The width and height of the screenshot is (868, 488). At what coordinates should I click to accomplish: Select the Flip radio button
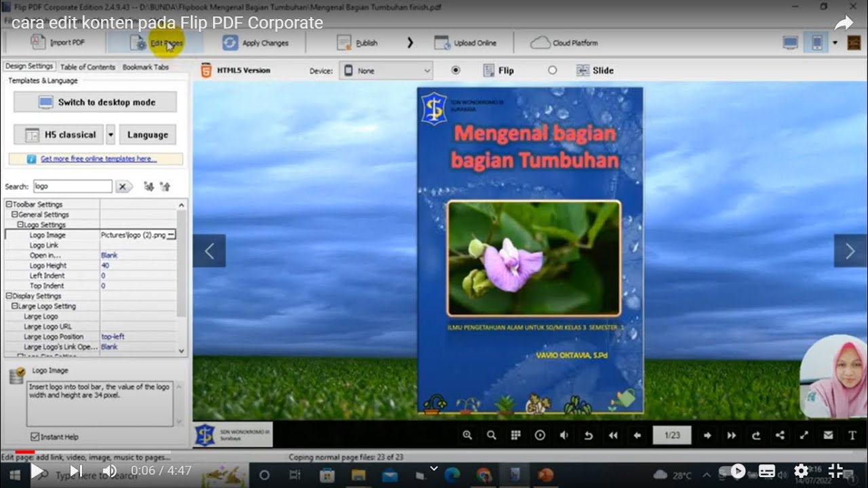(x=456, y=70)
